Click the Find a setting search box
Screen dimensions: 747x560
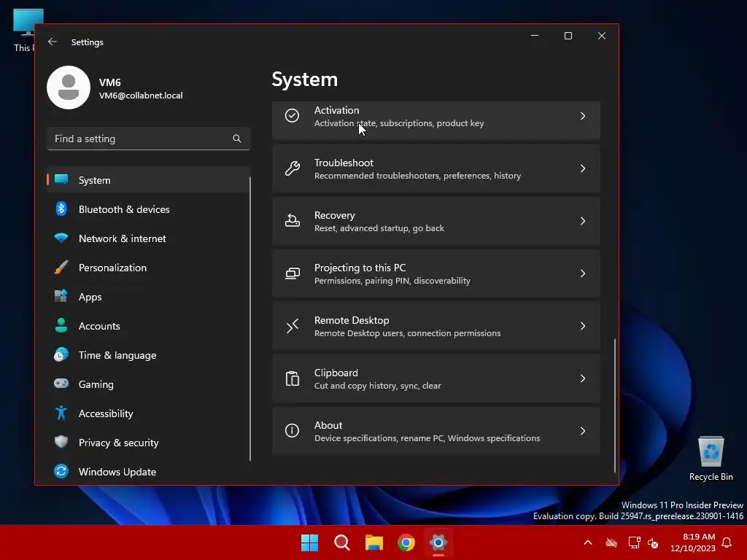(x=140, y=139)
